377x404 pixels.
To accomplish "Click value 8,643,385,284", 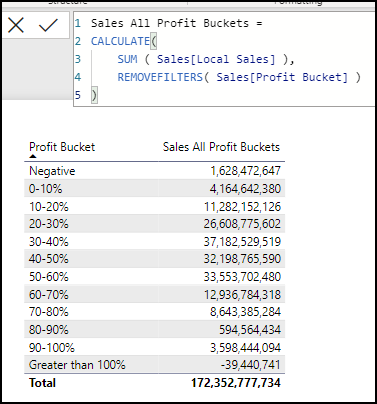I will 245,312.
